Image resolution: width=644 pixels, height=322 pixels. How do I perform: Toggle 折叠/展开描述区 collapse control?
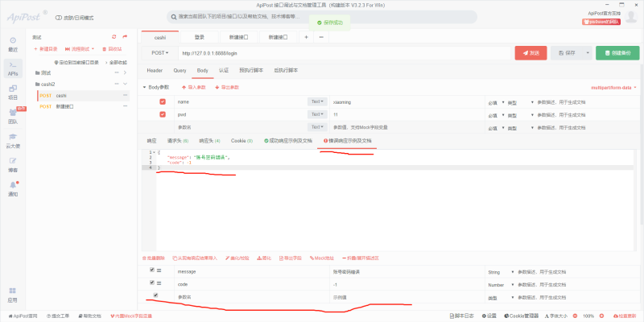[360, 258]
